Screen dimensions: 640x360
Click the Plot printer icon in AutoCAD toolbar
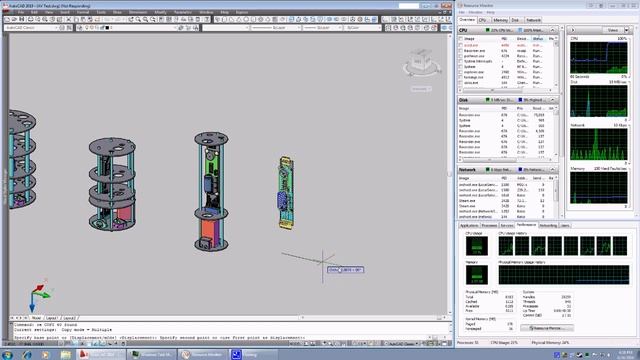tap(30, 19)
